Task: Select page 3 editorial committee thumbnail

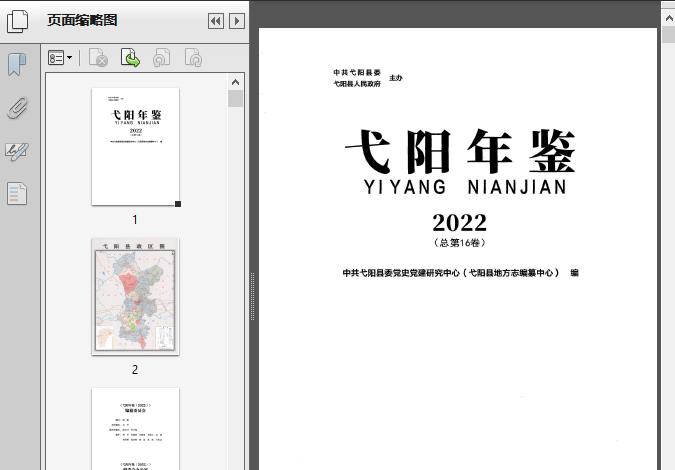Action: pyautogui.click(x=135, y=429)
